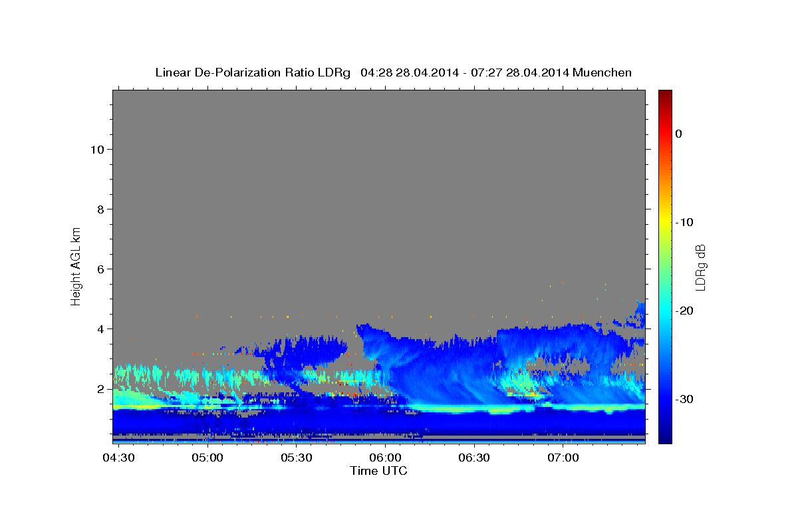Click the 04:30 time tick label

[118, 458]
